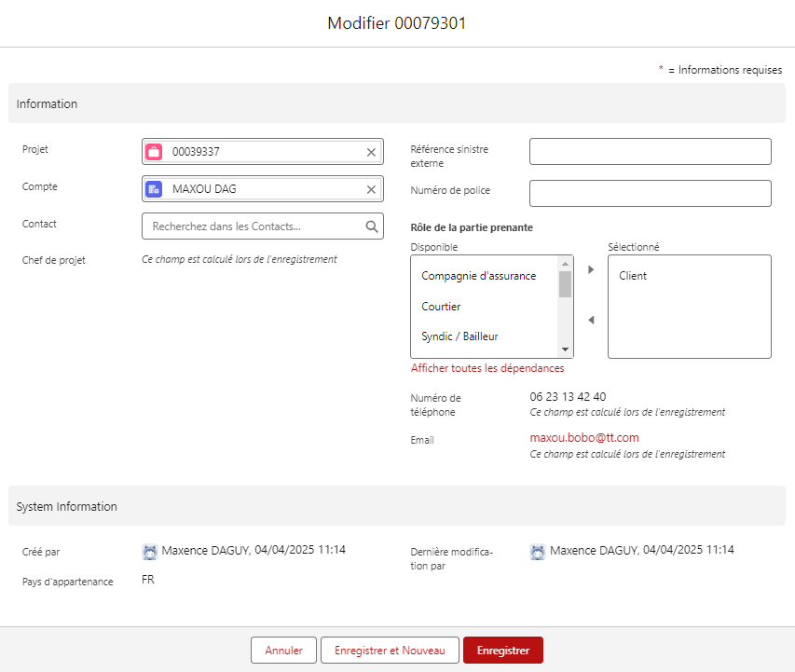Open the maxou.bobo@tt.com email link
Screen dimensions: 795x672
coord(584,438)
